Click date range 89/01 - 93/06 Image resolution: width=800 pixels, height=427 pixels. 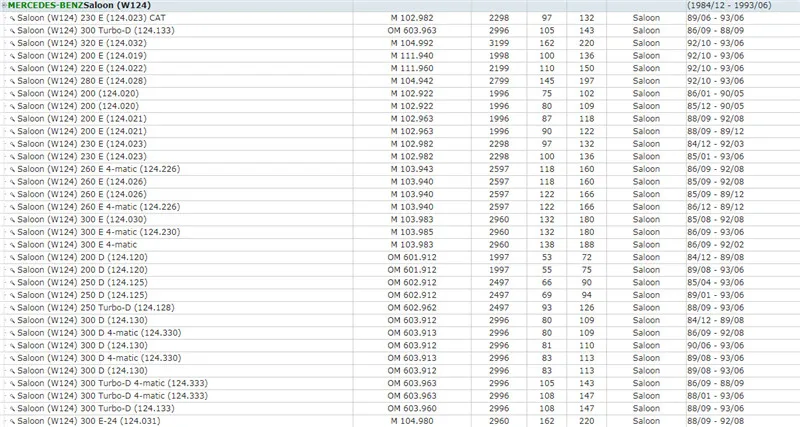point(715,295)
